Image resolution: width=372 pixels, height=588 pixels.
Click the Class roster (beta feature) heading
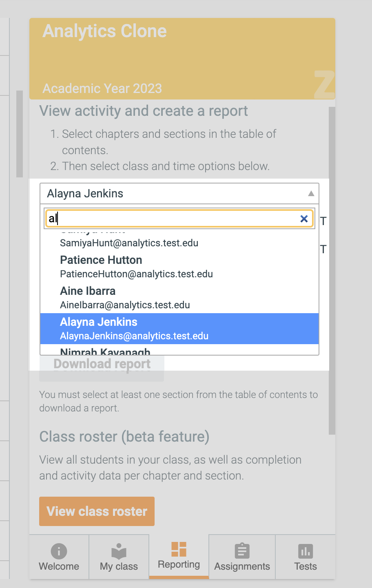point(124,437)
